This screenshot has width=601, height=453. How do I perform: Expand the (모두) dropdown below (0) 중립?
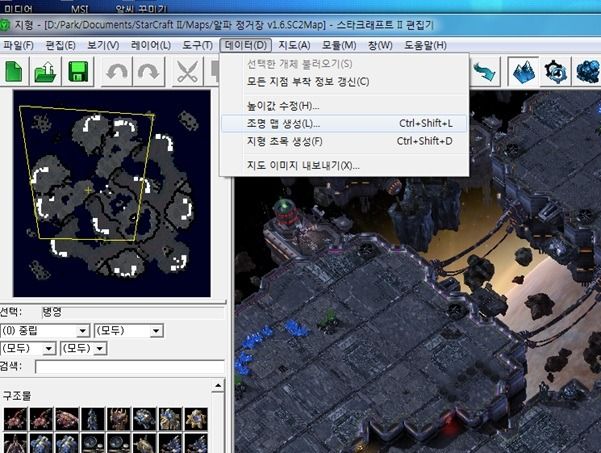point(49,348)
